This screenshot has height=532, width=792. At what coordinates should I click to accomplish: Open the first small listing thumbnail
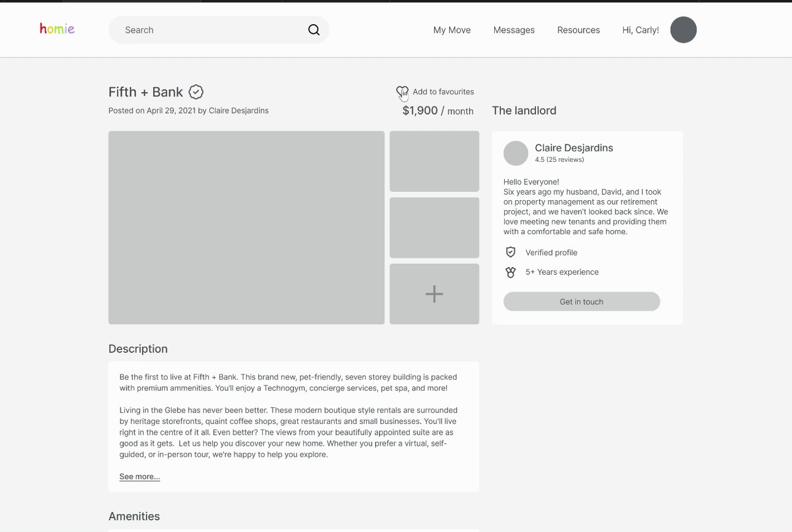(434, 161)
